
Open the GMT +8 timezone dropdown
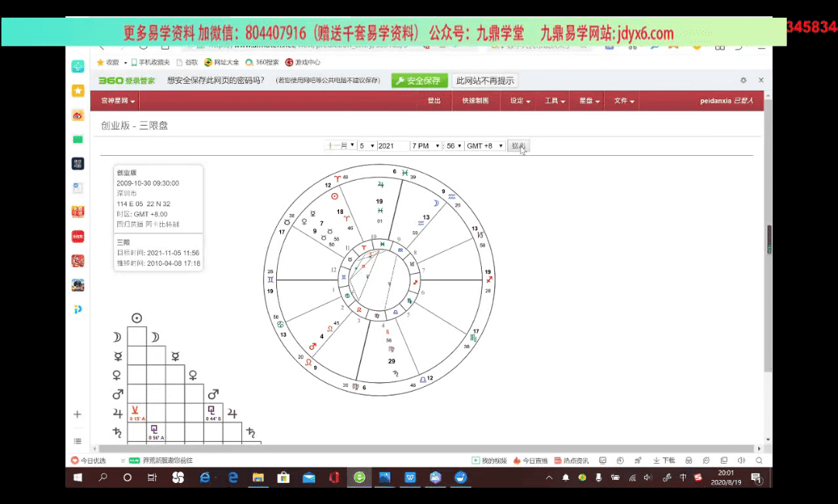pyautogui.click(x=485, y=146)
